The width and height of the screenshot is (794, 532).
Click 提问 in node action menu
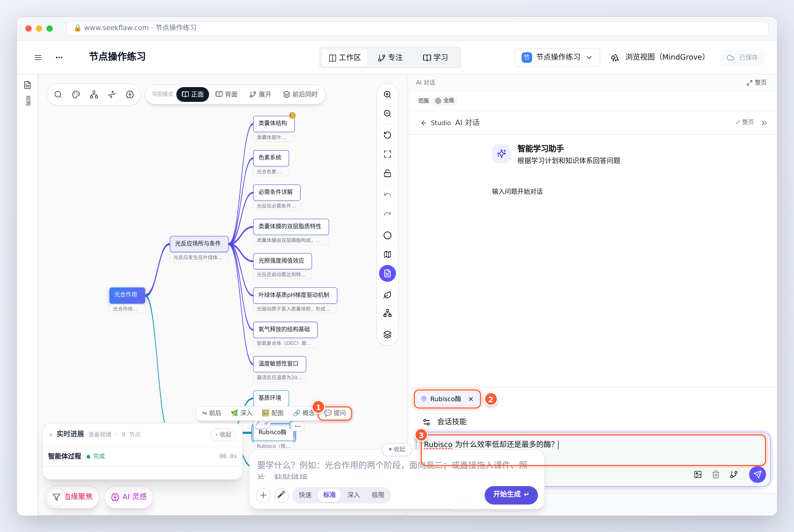click(335, 413)
